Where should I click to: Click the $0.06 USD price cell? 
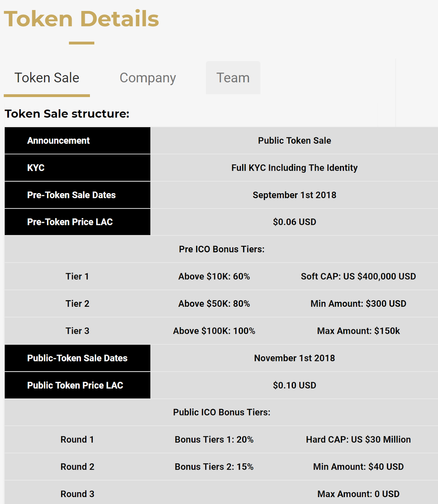tap(294, 222)
